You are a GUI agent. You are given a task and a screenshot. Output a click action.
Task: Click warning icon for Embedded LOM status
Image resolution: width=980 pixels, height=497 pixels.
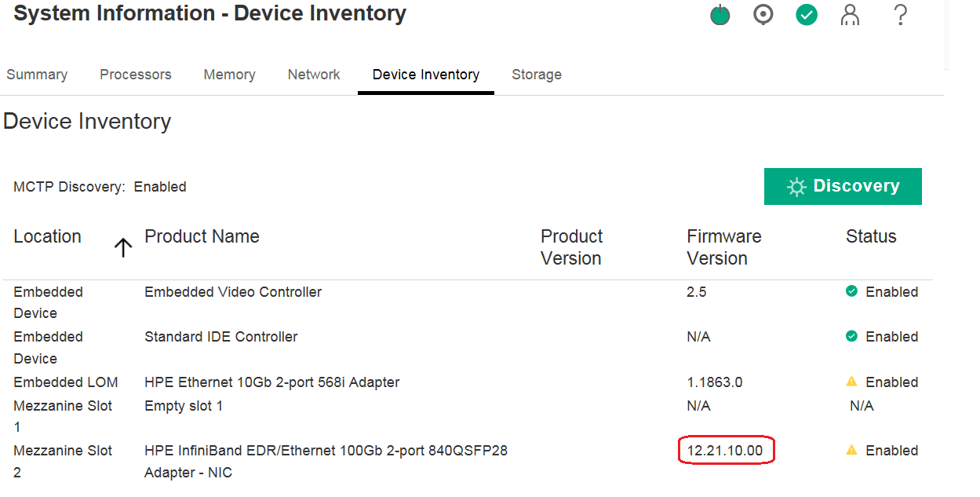click(x=851, y=382)
